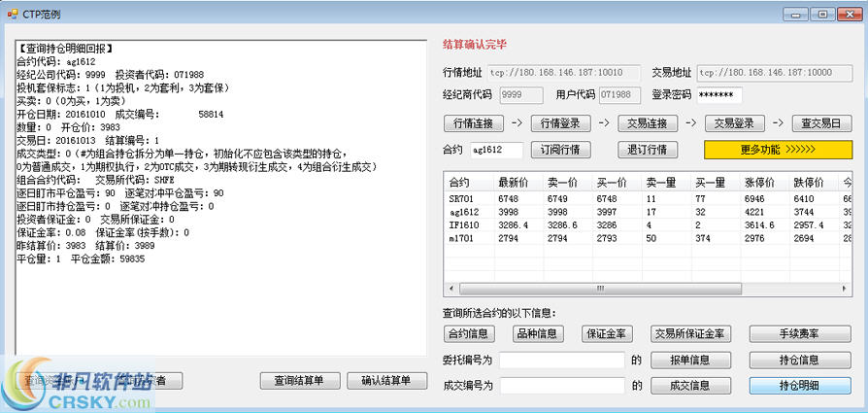This screenshot has width=868, height=413.
Task: Click the 查询结算单 button
Action: (x=299, y=381)
